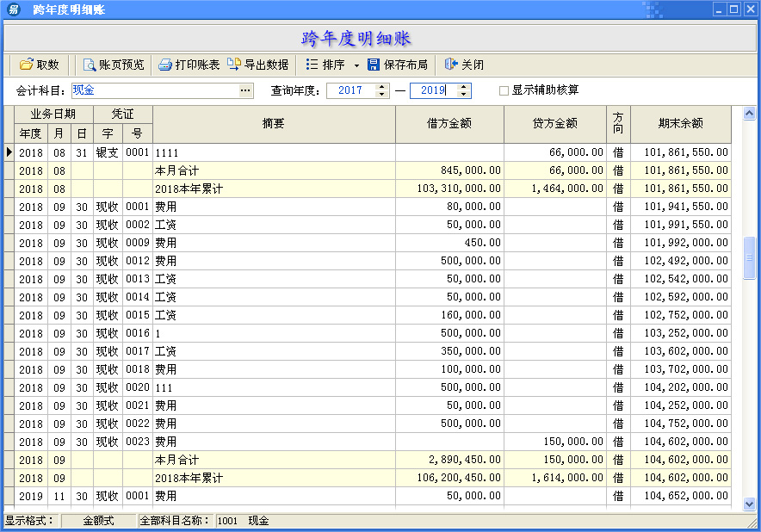The width and height of the screenshot is (761, 532).
Task: Click the 贷方金额 column header
Action: (x=555, y=124)
